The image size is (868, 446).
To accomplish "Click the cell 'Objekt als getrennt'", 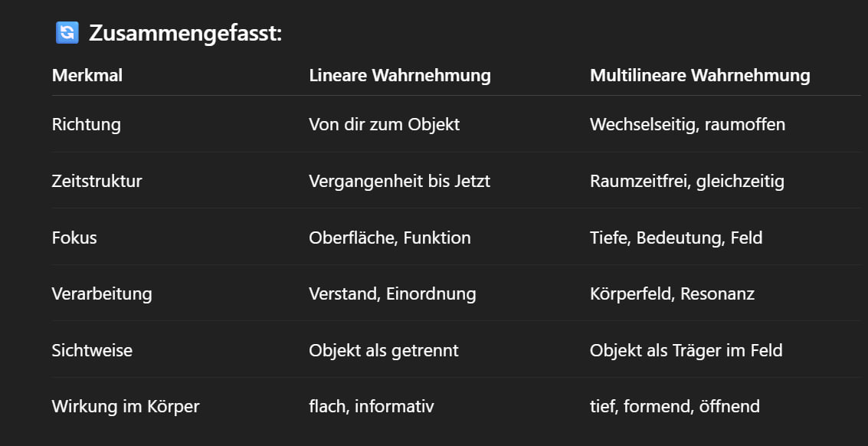I will (383, 350).
